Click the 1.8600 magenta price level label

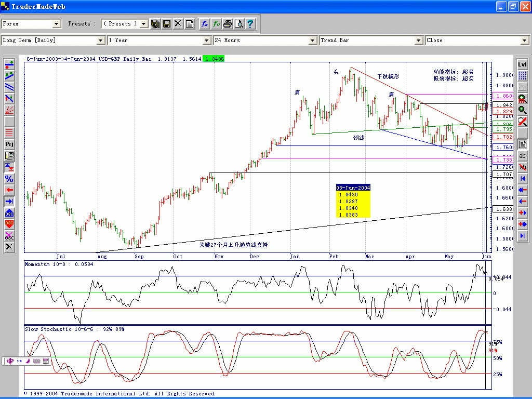tap(503, 96)
